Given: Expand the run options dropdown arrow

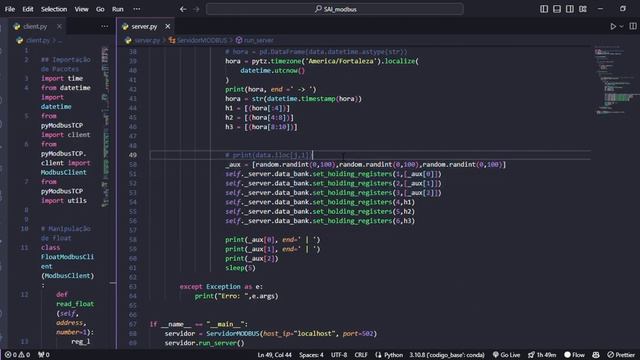Looking at the screenshot, I should (622, 27).
